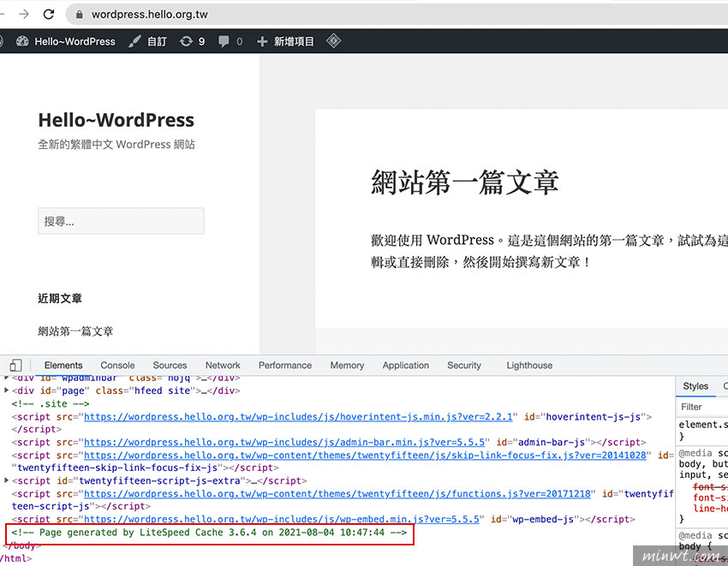The height and width of the screenshot is (566, 728).
Task: Open the Network tab
Action: [223, 366]
